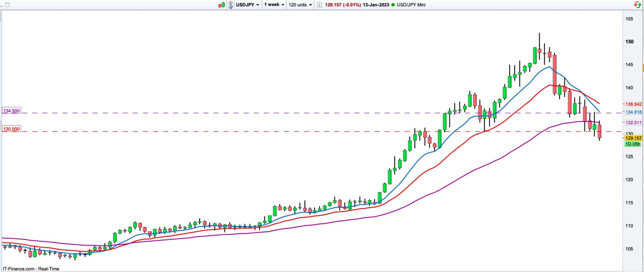Select the 130.500 red line label
Image resolution: width=644 pixels, height=272 pixels.
(11, 129)
